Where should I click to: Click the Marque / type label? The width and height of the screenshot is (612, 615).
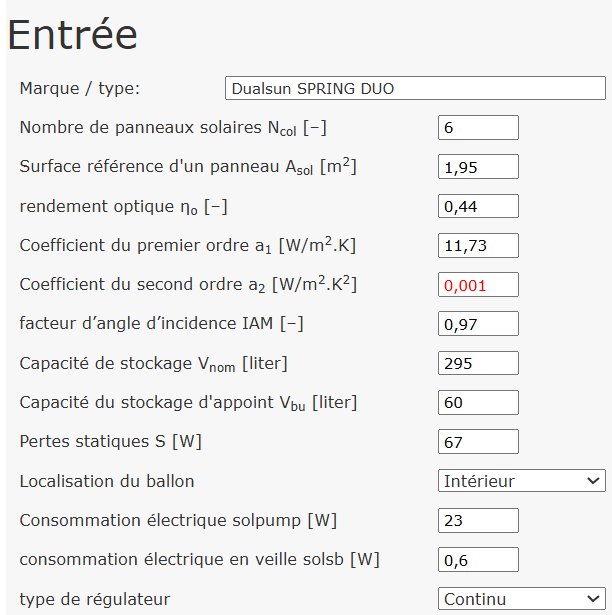pyautogui.click(x=80, y=88)
